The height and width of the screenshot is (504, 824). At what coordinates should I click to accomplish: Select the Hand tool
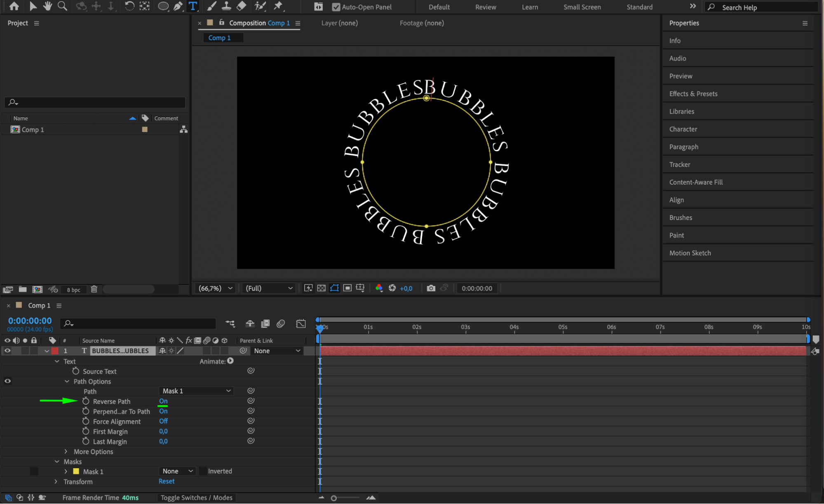point(47,6)
